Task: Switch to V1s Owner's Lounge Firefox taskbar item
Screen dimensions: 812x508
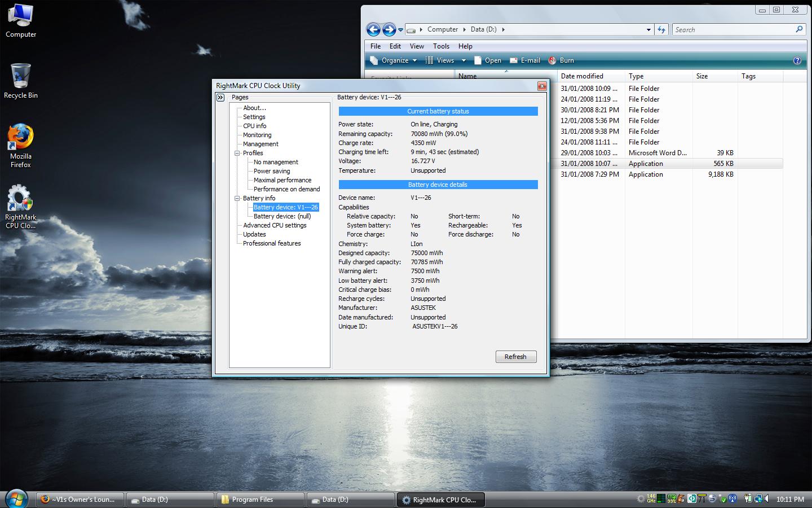Action: [80, 500]
